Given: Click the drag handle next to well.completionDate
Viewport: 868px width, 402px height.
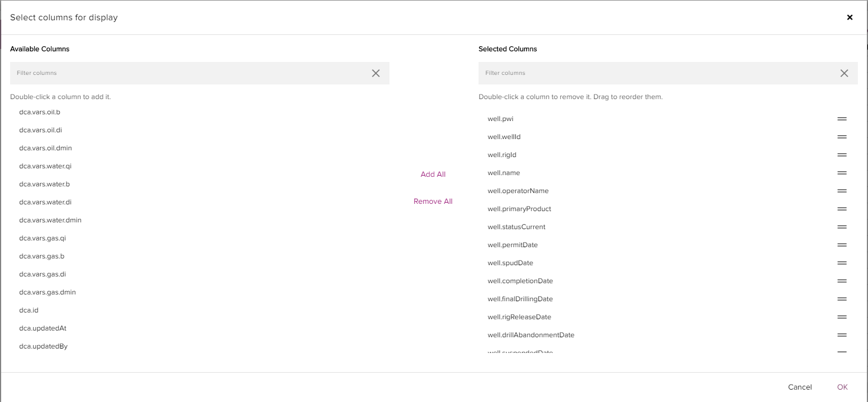Looking at the screenshot, I should coord(842,281).
